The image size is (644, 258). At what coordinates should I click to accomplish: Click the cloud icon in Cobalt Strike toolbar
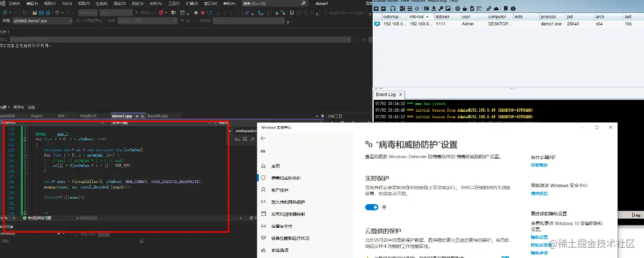496,8
